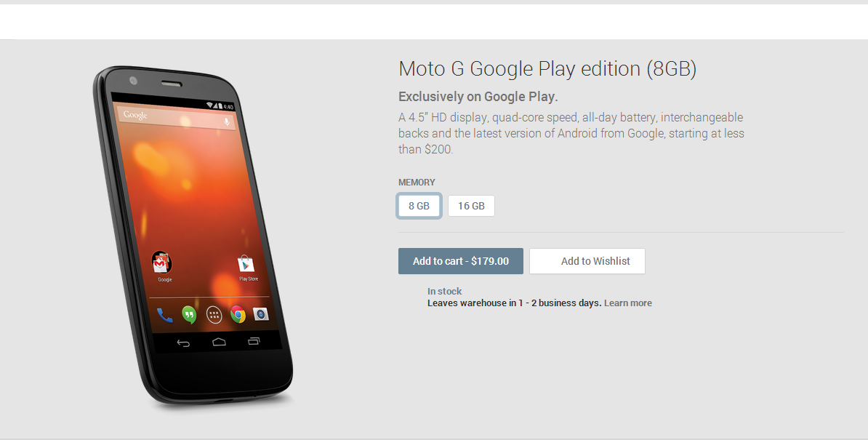Click the microphone icon in Google bar

click(x=226, y=121)
